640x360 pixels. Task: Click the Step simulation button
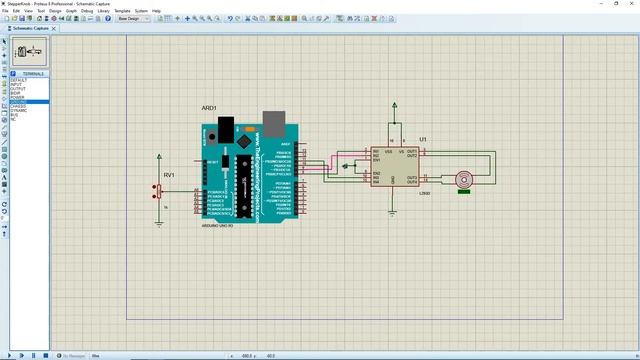coord(22,356)
